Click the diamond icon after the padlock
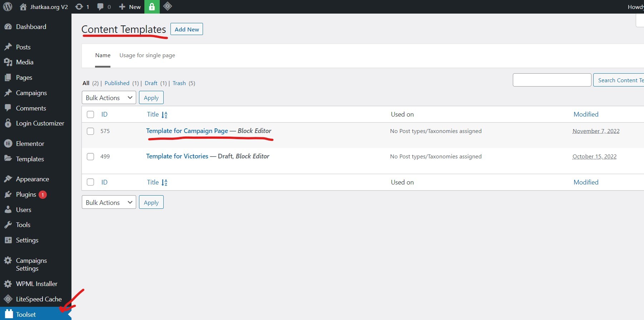The image size is (644, 320). 168,6
